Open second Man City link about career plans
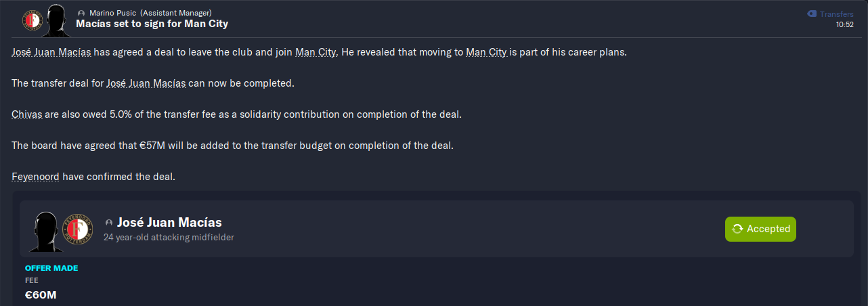Image resolution: width=868 pixels, height=306 pixels. [486, 52]
